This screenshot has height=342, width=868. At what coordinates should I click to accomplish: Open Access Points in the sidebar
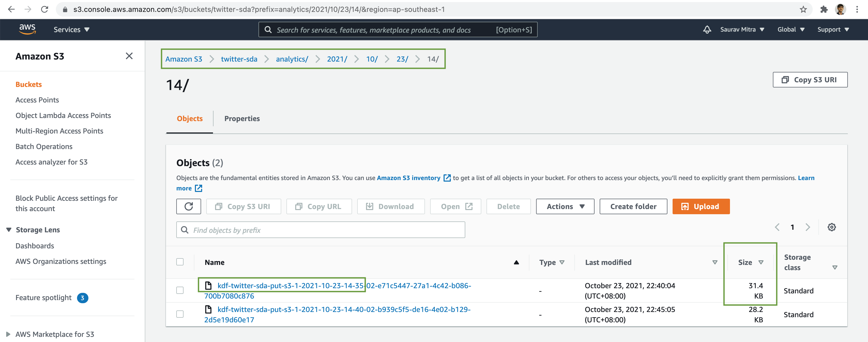[x=37, y=100]
